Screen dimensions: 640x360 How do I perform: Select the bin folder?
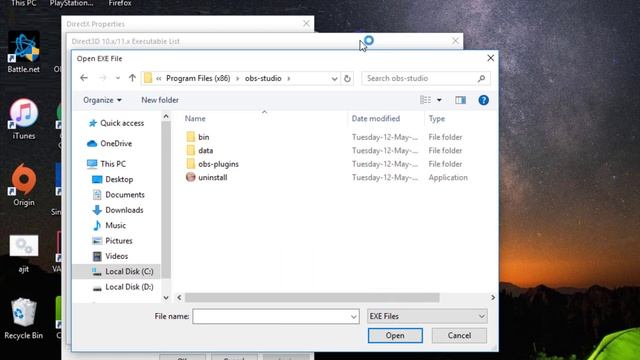[198, 137]
